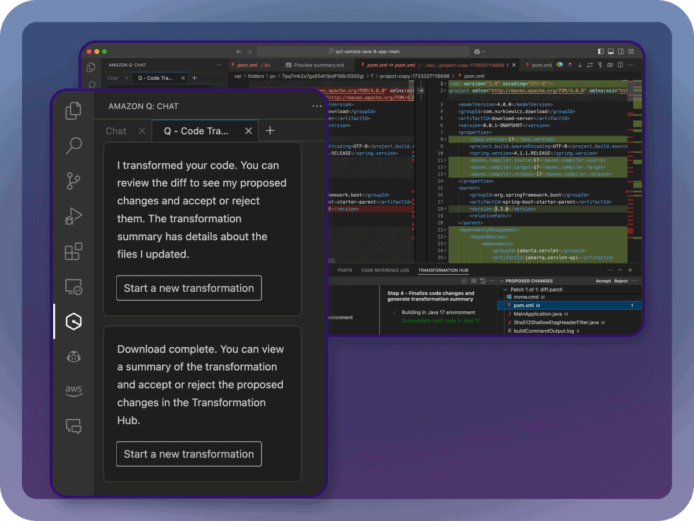Open the Explorer files icon in sidebar

[73, 111]
